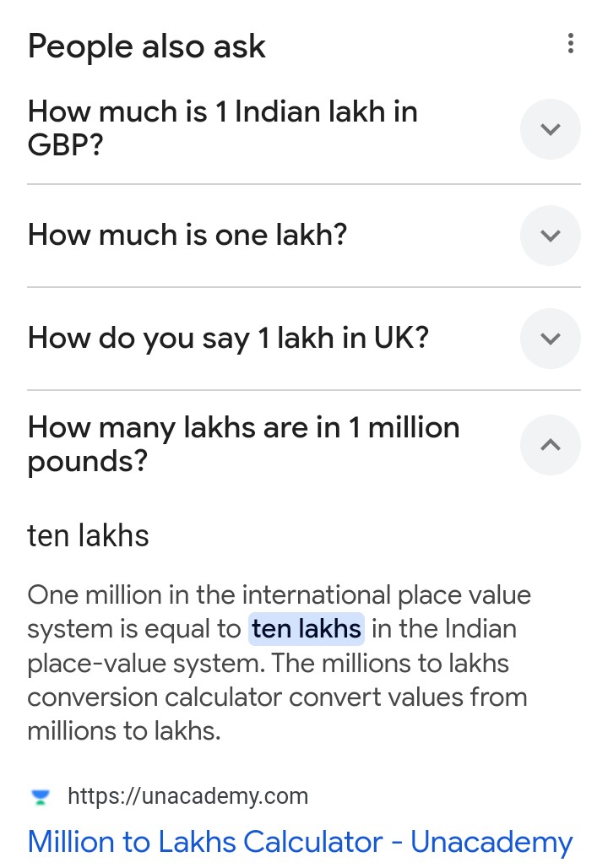Click the highlighted "ten lakhs" in the snippet
The width and height of the screenshot is (608, 868).
(x=307, y=629)
